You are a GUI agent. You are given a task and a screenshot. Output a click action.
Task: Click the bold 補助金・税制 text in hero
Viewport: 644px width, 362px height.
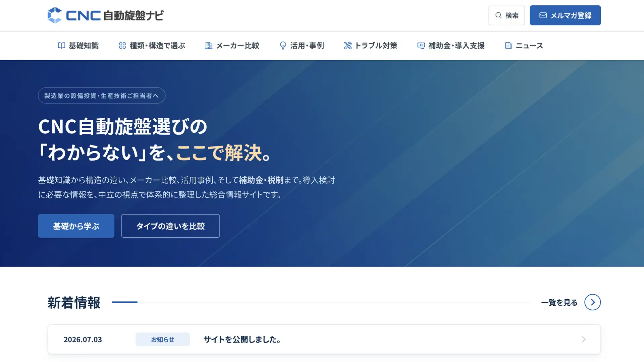pyautogui.click(x=261, y=180)
